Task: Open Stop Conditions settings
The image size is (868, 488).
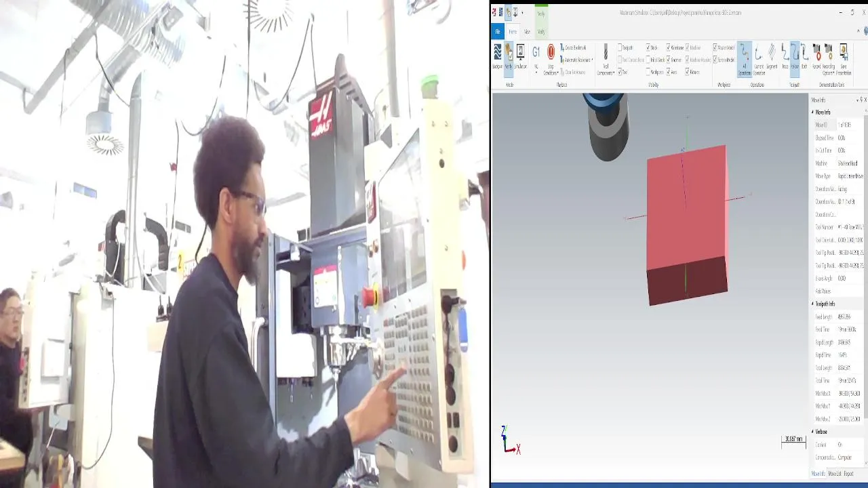Action: tap(551, 59)
